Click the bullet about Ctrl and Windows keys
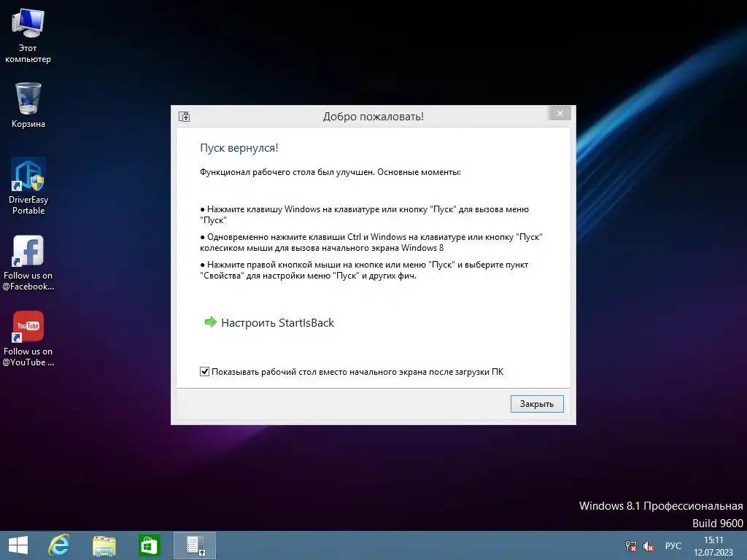 point(371,242)
